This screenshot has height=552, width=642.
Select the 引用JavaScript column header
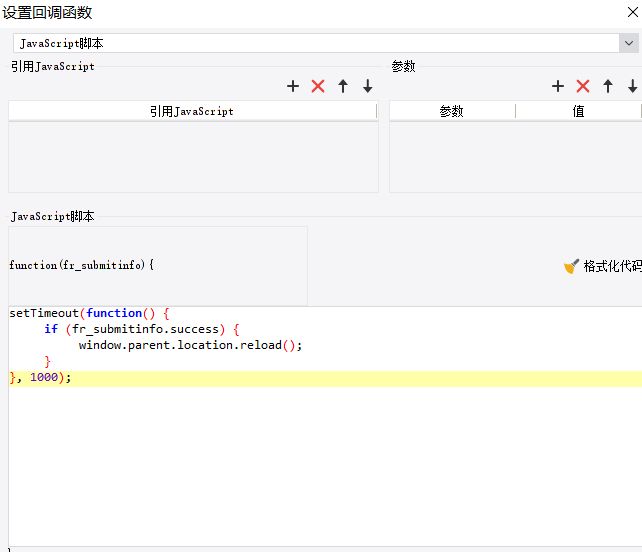click(x=192, y=111)
